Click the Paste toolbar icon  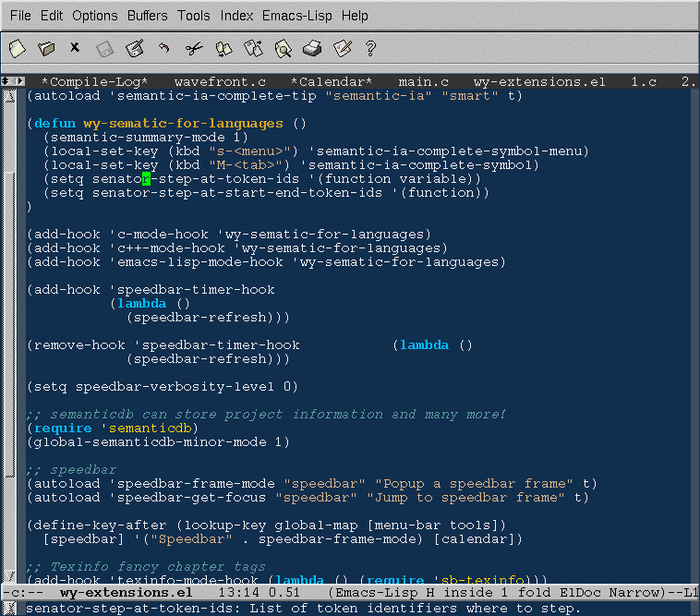click(253, 48)
